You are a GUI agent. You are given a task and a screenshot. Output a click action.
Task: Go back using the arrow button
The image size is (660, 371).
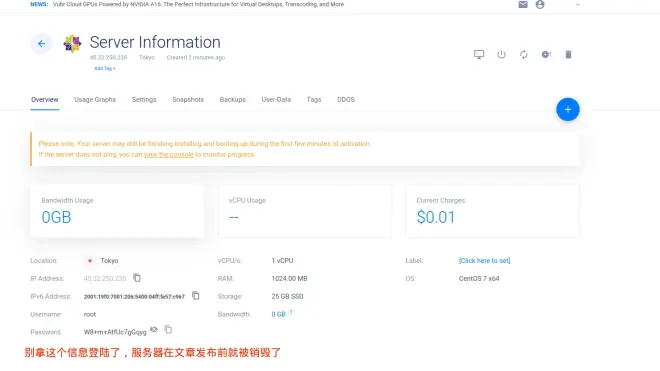tap(41, 43)
